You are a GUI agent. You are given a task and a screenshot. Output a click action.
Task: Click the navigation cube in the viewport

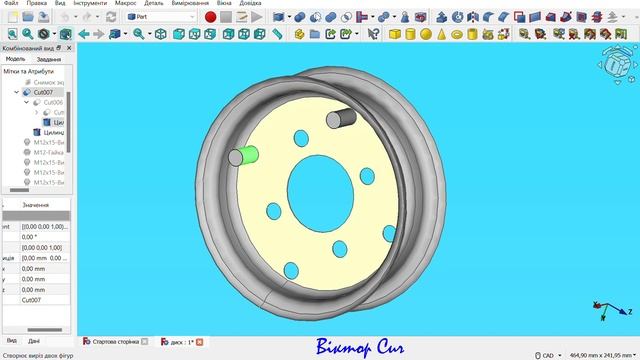coord(618,64)
